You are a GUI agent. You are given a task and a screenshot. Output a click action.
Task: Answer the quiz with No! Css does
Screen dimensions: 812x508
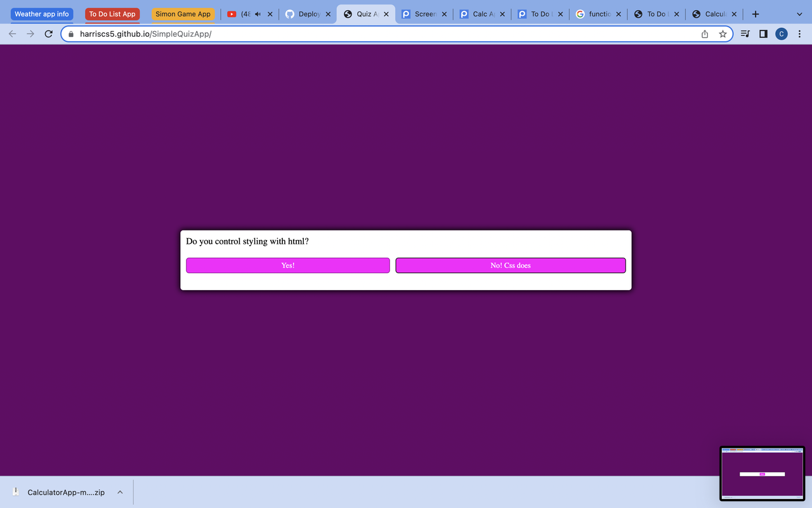click(x=510, y=265)
